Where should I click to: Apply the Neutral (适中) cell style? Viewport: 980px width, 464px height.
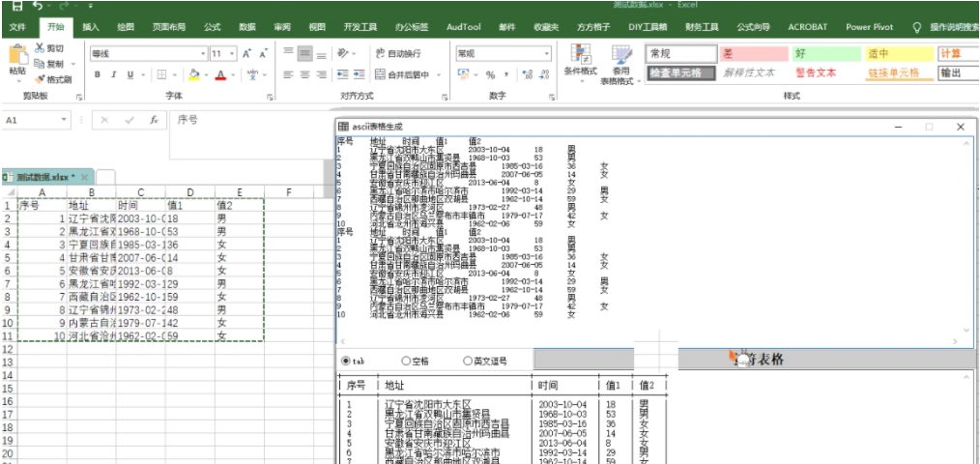(899, 54)
